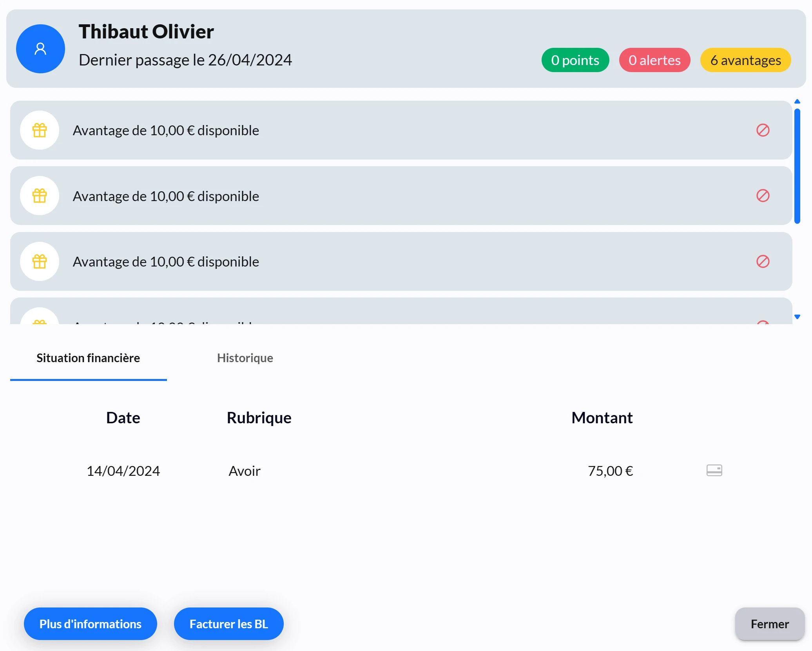Image resolution: width=812 pixels, height=651 pixels.
Task: Click the Facturer les BL button
Action: coord(229,624)
